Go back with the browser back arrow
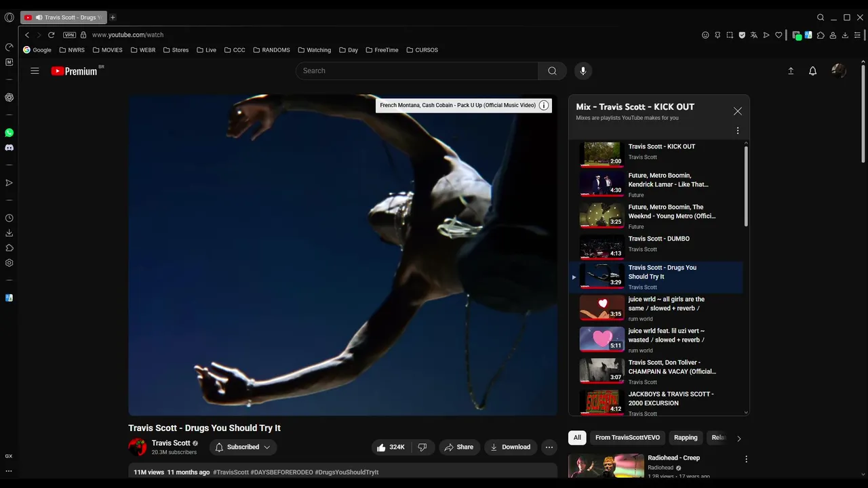 (x=27, y=35)
